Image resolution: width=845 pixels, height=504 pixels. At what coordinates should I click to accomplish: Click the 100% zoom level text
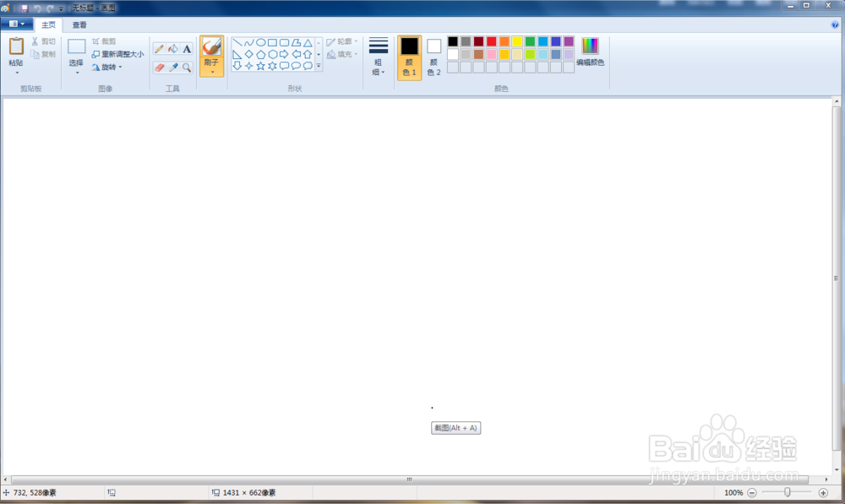tap(733, 493)
